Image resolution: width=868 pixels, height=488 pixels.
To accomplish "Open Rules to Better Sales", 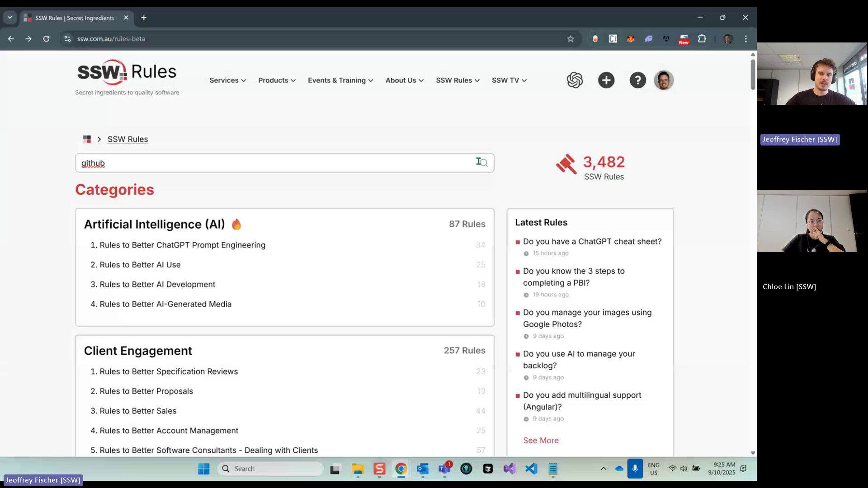I will (138, 411).
